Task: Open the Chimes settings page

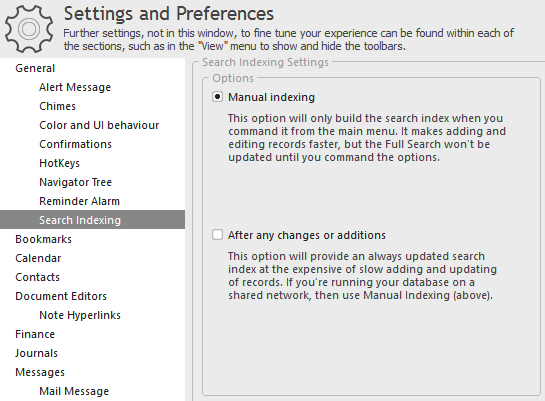Action: [x=57, y=106]
